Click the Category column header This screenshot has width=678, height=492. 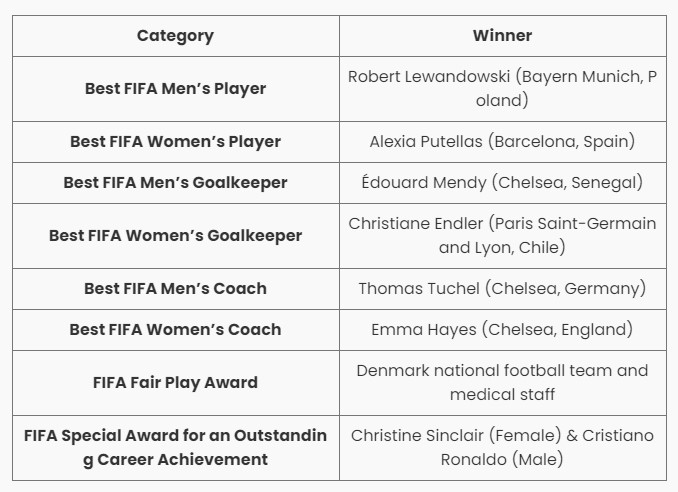176,36
